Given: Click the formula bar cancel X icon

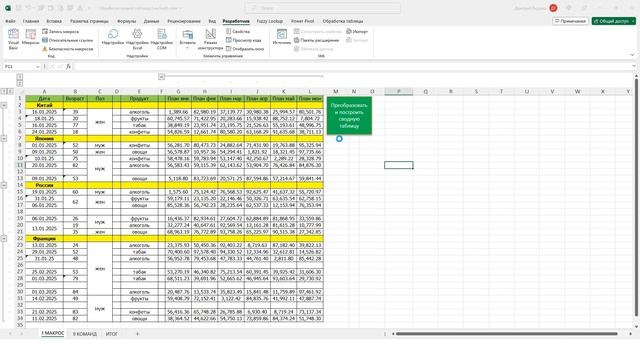Looking at the screenshot, I should coord(52,66).
